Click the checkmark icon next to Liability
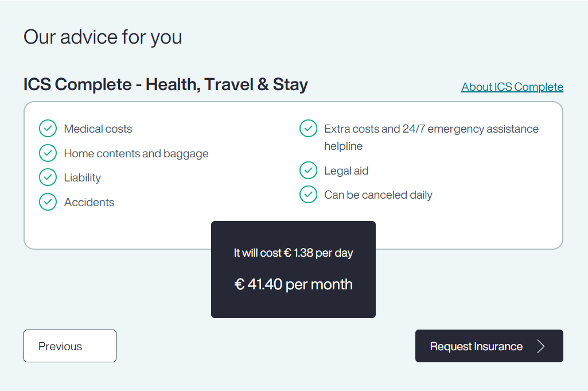Image resolution: width=588 pixels, height=391 pixels. [x=48, y=177]
